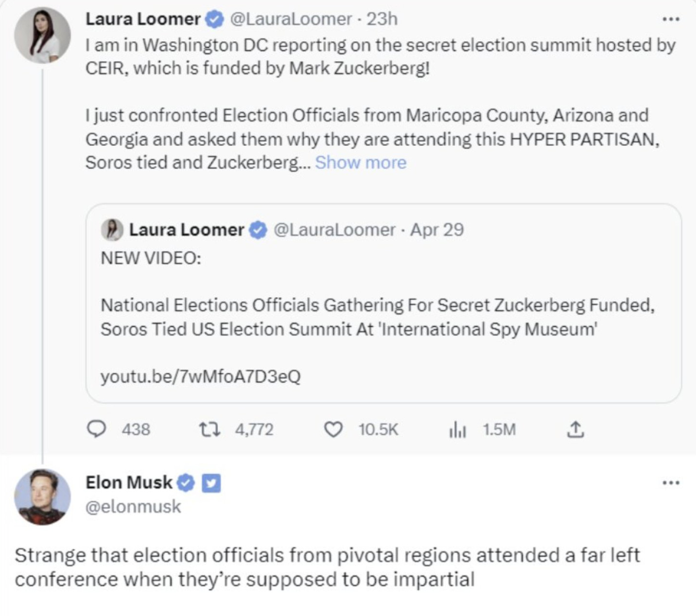
Task: Click the Twitter affiliation badge beside Elon Musk
Action: point(211,482)
